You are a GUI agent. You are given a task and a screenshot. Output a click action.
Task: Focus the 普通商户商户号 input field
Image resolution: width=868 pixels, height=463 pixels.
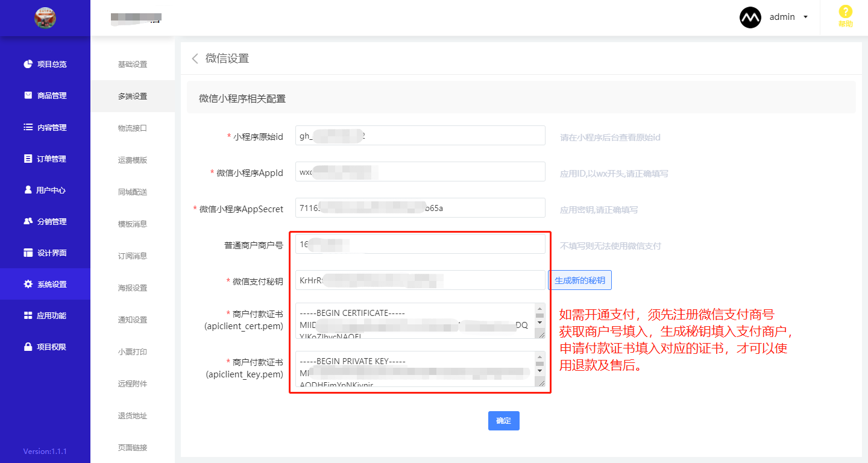click(420, 244)
